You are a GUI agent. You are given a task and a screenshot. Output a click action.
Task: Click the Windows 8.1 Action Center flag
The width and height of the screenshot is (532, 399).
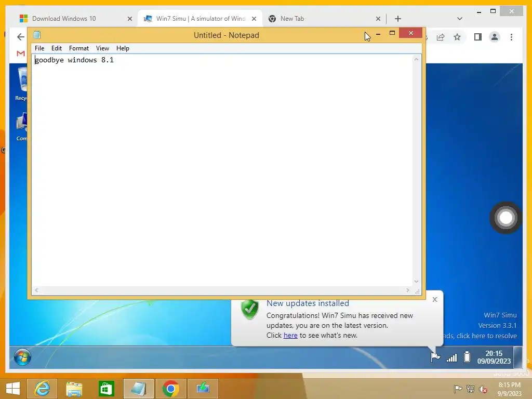tap(458, 389)
